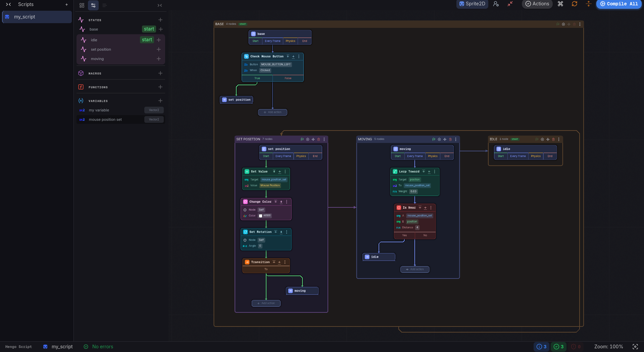644x352 pixels.
Task: Click the Compile All button
Action: click(619, 4)
